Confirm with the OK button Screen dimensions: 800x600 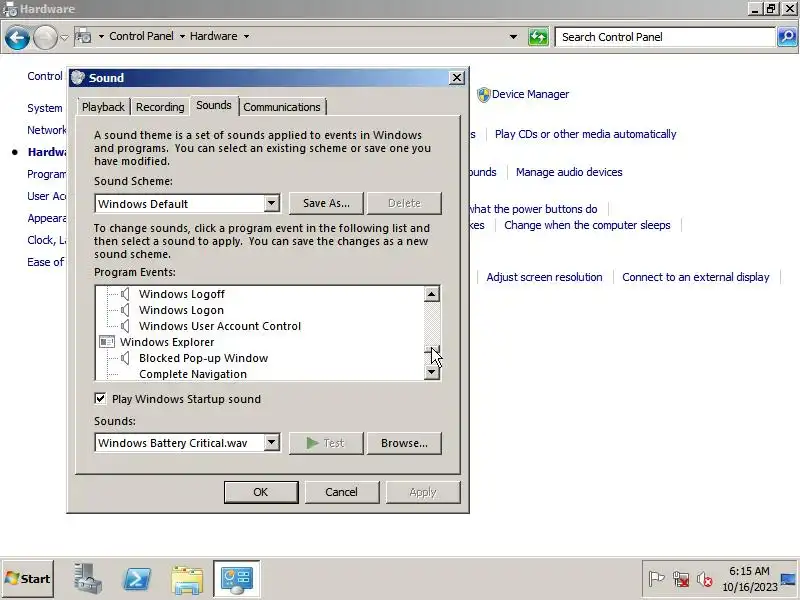(261, 492)
